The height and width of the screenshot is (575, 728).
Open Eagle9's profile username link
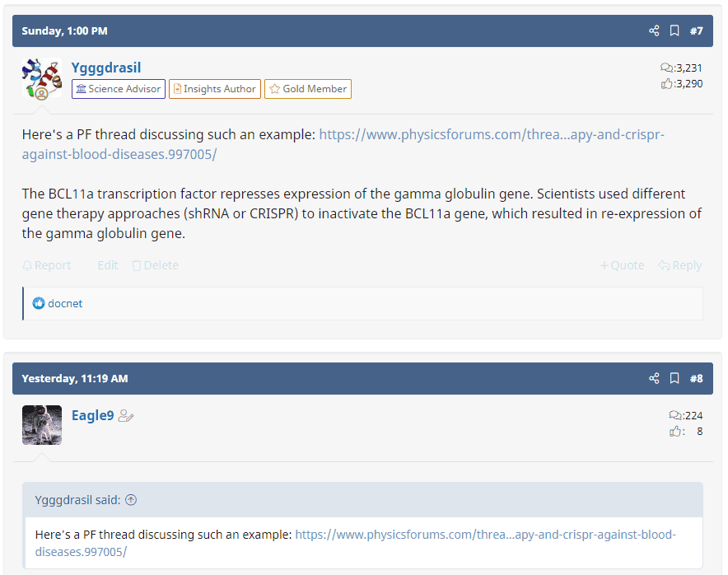pos(93,415)
